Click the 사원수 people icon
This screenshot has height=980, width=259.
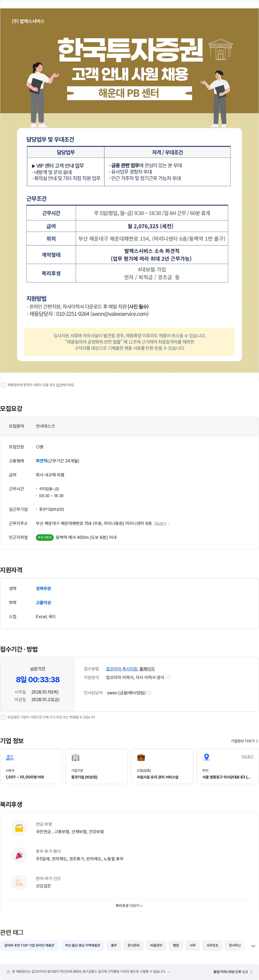click(10, 757)
